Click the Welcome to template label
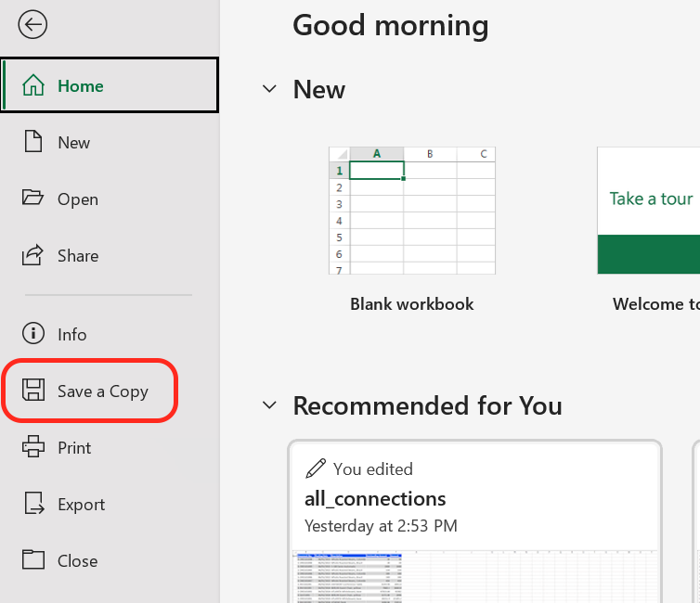The width and height of the screenshot is (700, 603). [656, 304]
